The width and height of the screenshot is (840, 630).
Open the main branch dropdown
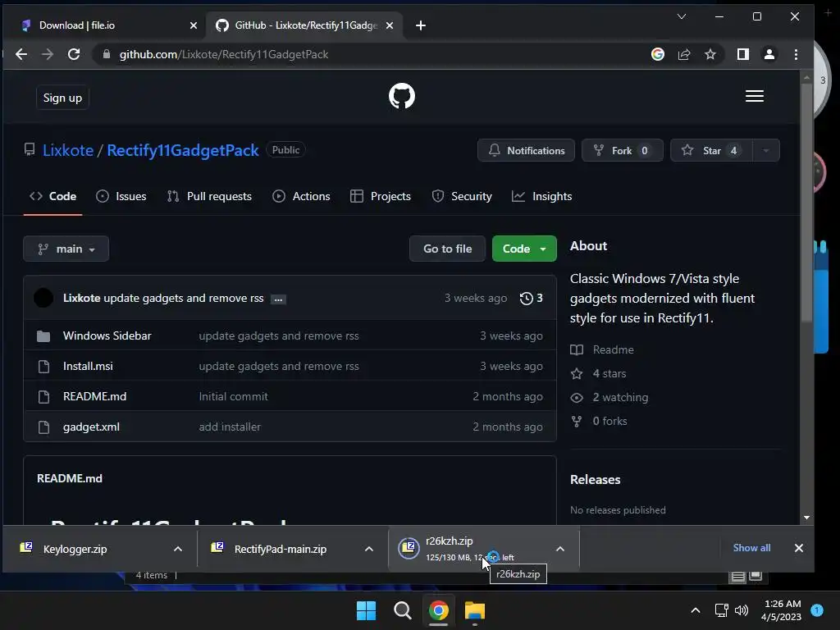tap(66, 249)
